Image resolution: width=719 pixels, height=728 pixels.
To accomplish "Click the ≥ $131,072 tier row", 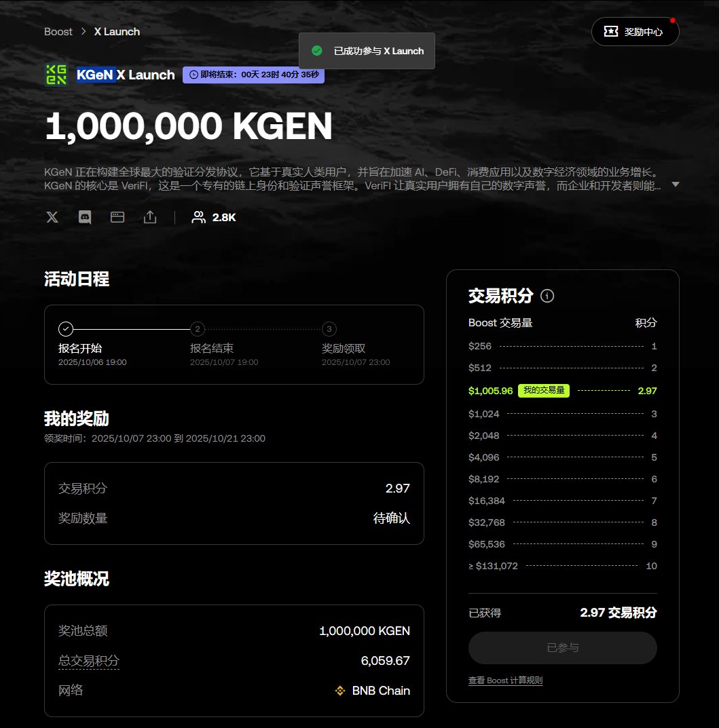I will [562, 565].
